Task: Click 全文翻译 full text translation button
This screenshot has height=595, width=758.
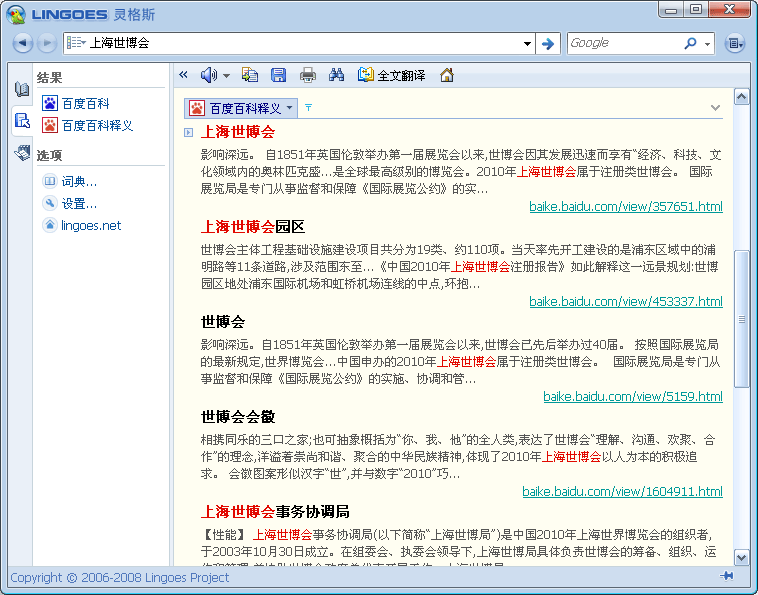Action: pos(391,75)
